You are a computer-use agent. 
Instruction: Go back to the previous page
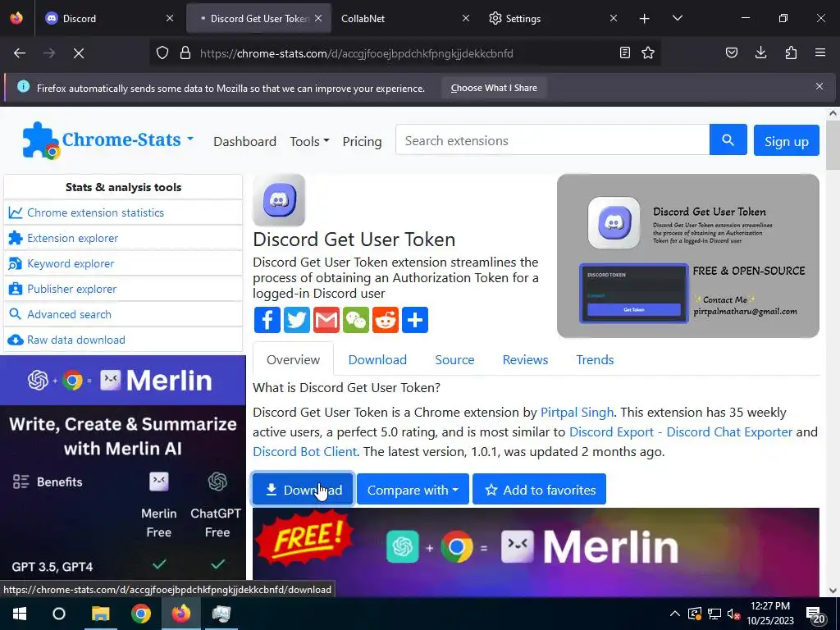click(x=20, y=53)
